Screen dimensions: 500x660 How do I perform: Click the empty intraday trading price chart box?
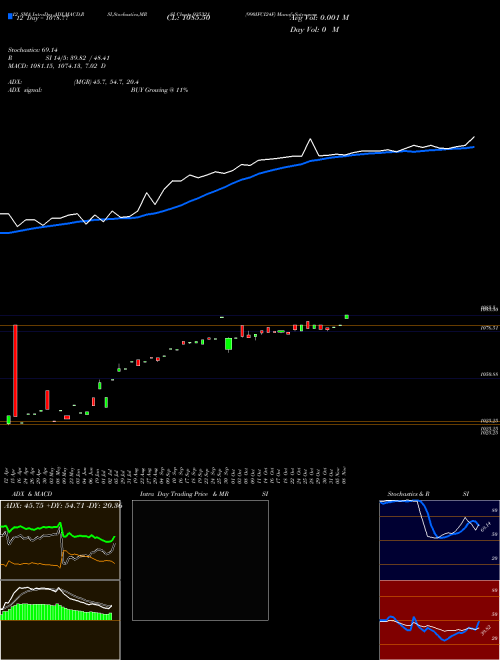tap(200, 560)
